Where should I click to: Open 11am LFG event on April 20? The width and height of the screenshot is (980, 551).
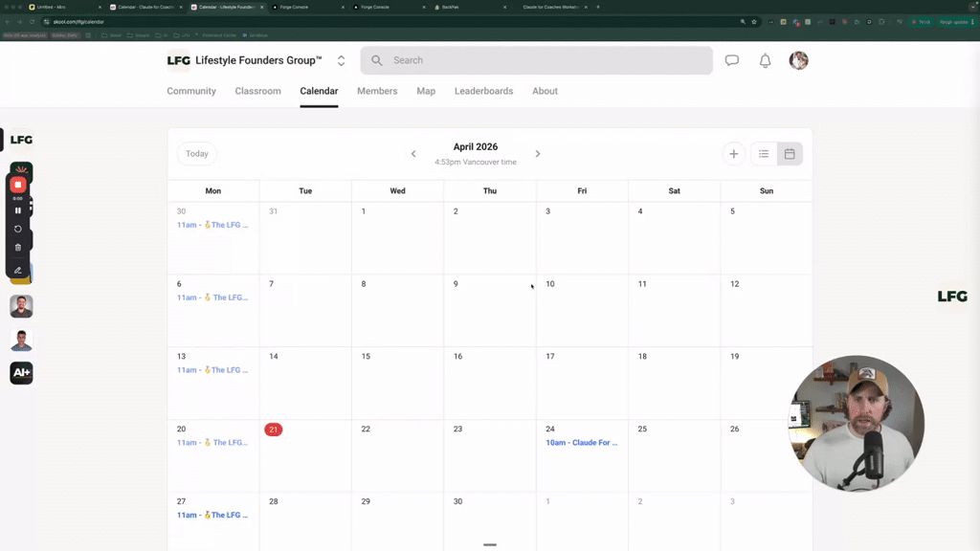(x=212, y=442)
